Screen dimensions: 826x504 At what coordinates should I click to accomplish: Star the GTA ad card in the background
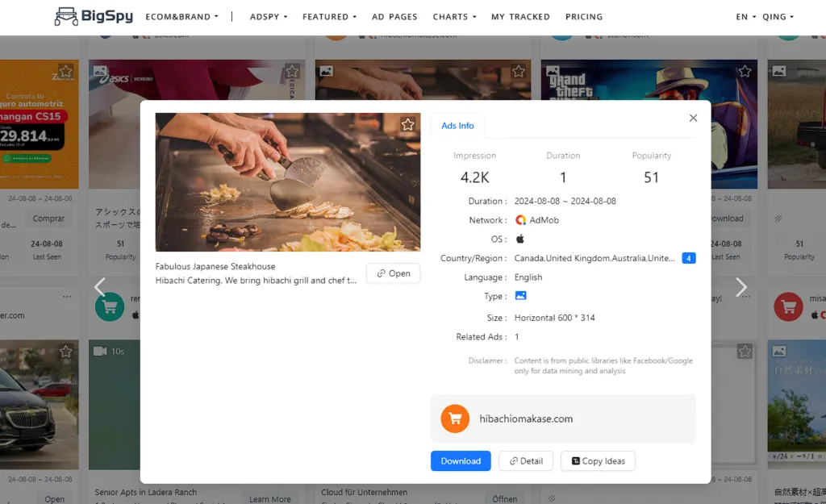[x=745, y=72]
